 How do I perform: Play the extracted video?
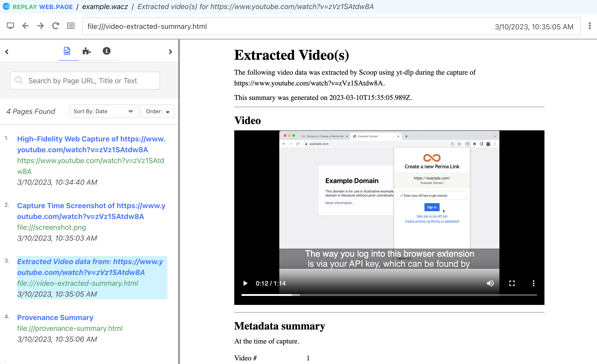[x=245, y=283]
